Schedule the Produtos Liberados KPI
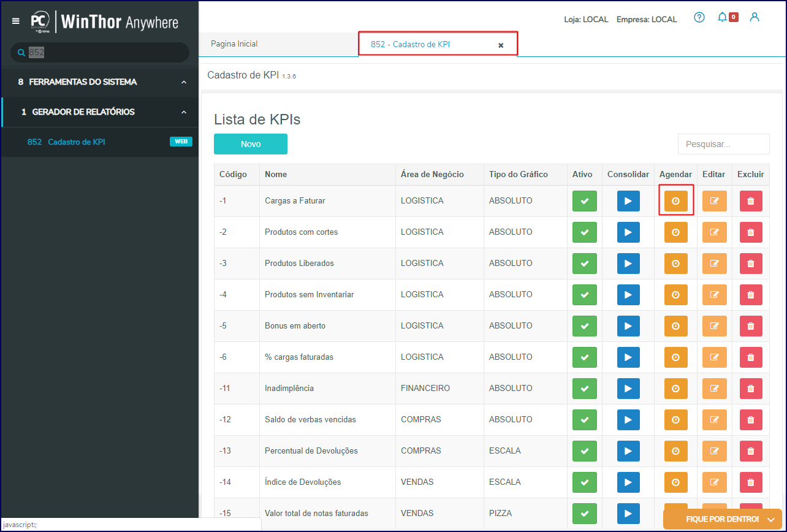The width and height of the screenshot is (787, 532). 676,264
